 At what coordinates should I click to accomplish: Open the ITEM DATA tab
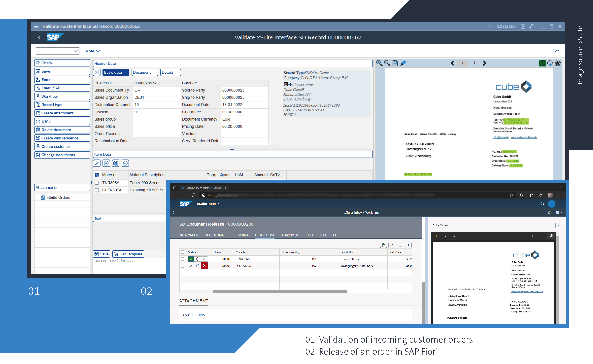point(241,235)
